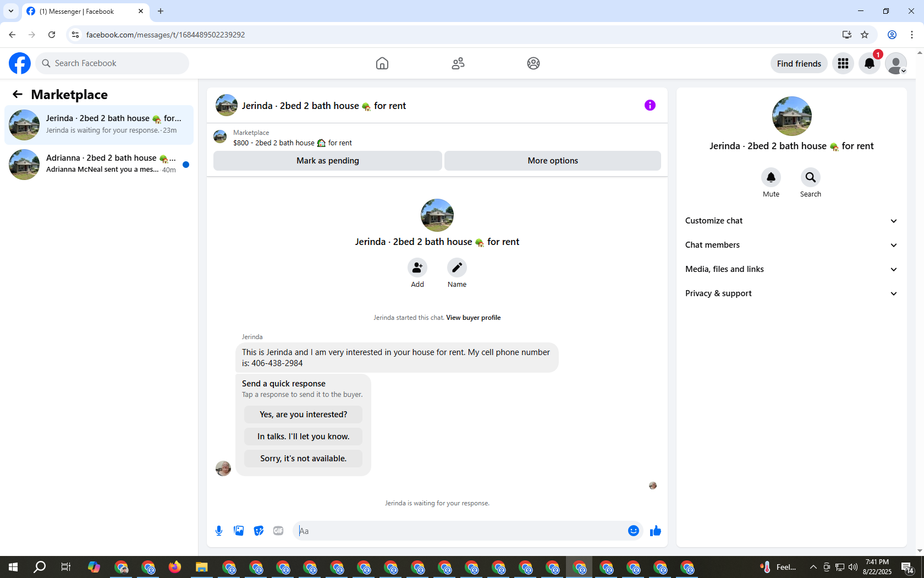The width and height of the screenshot is (924, 578).
Task: Open the $800 Marketplace listing link
Action: (x=293, y=143)
